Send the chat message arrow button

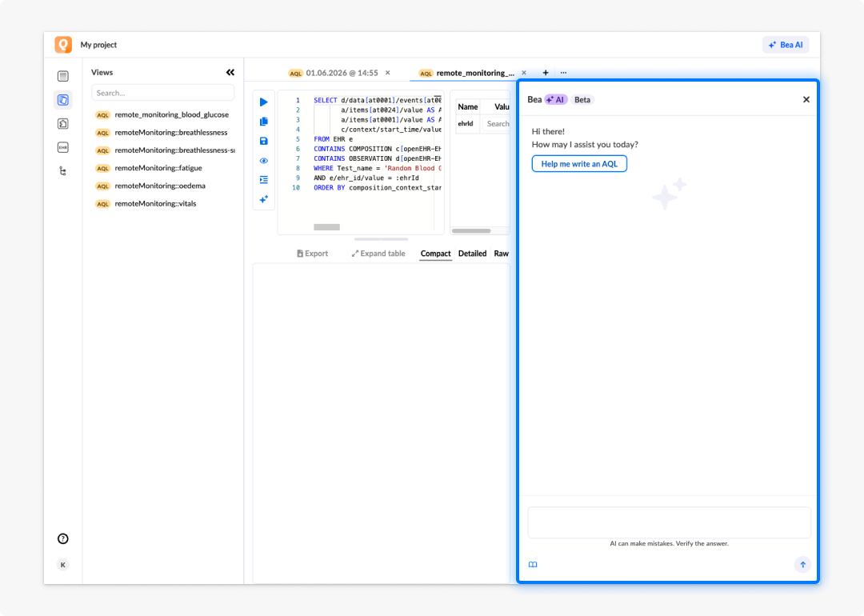(x=802, y=565)
